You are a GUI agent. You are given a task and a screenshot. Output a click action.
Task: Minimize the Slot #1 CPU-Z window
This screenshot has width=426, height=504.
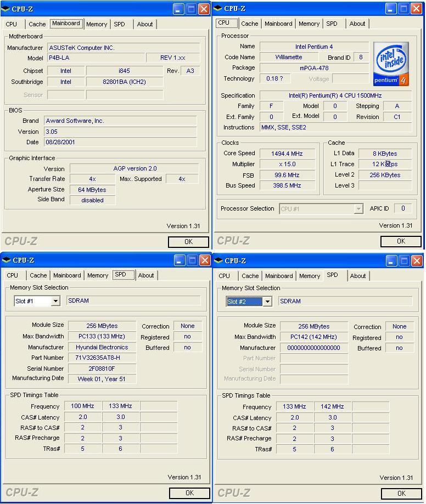coord(180,261)
